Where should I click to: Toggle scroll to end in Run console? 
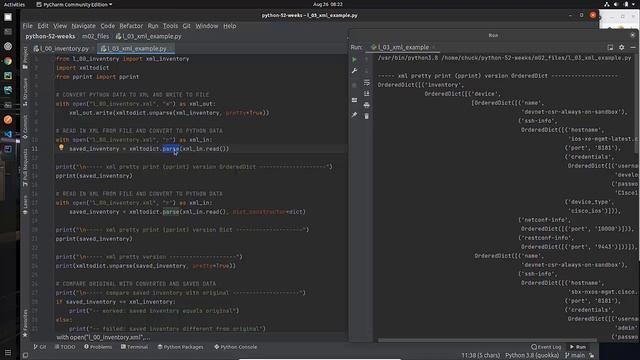coord(367,93)
